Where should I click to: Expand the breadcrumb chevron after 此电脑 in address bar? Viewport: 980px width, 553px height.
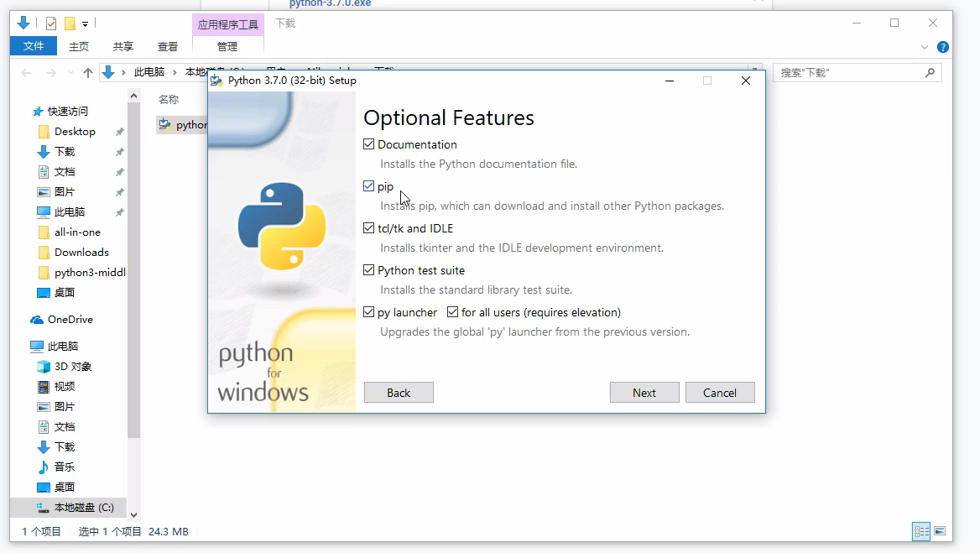pos(175,72)
